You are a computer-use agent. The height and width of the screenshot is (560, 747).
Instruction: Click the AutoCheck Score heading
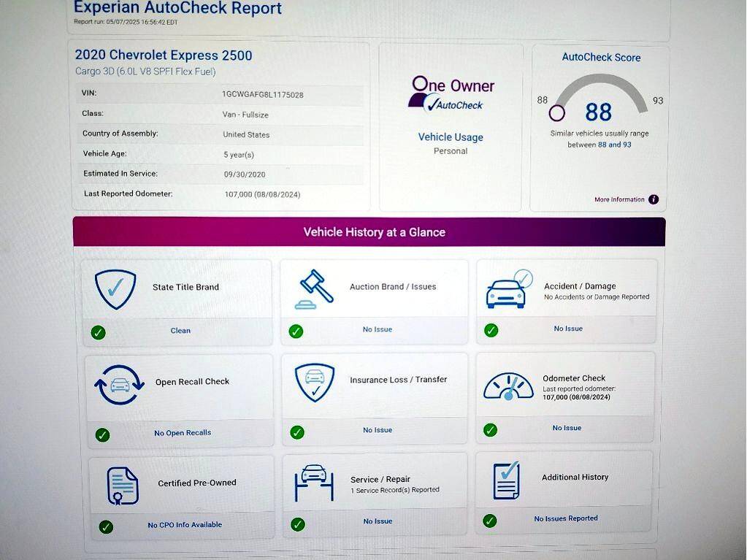601,58
